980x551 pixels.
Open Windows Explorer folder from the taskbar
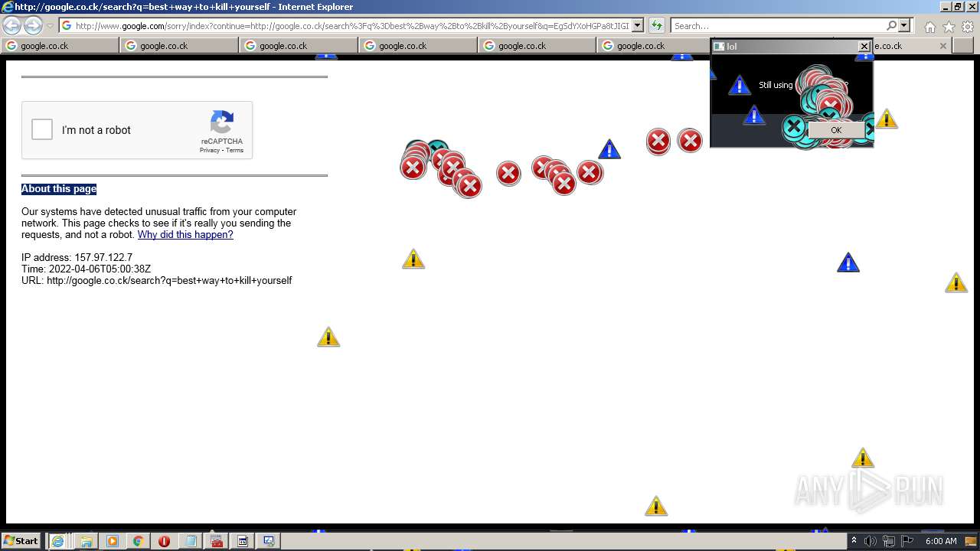86,541
